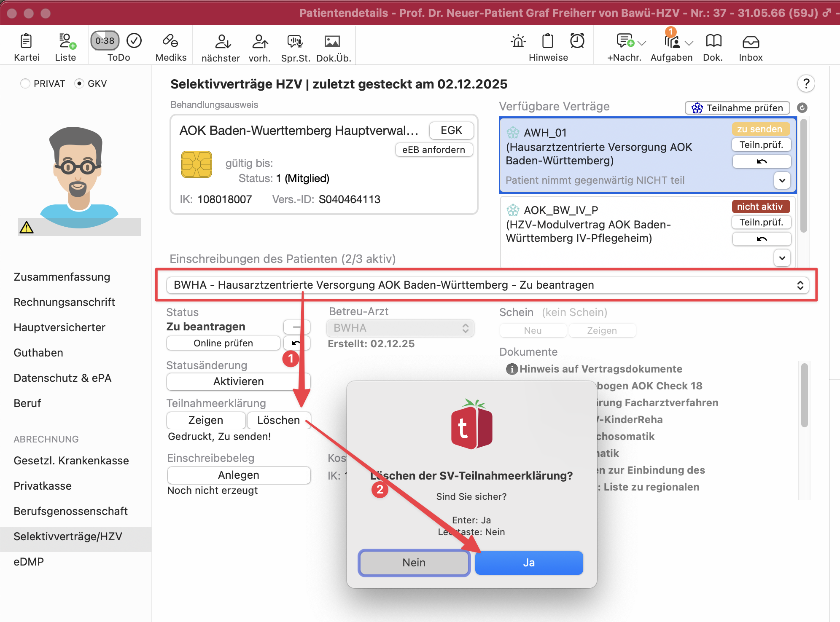This screenshot has width=840, height=622.
Task: Click the question mark help button
Action: 805,83
